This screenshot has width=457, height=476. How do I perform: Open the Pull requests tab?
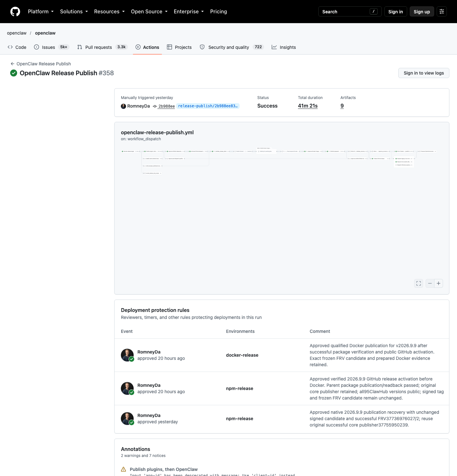103,47
